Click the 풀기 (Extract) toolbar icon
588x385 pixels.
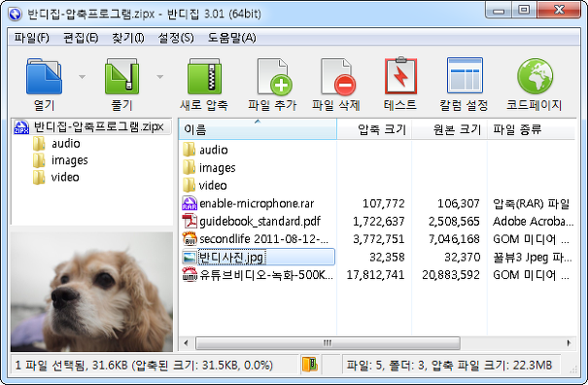click(x=121, y=77)
